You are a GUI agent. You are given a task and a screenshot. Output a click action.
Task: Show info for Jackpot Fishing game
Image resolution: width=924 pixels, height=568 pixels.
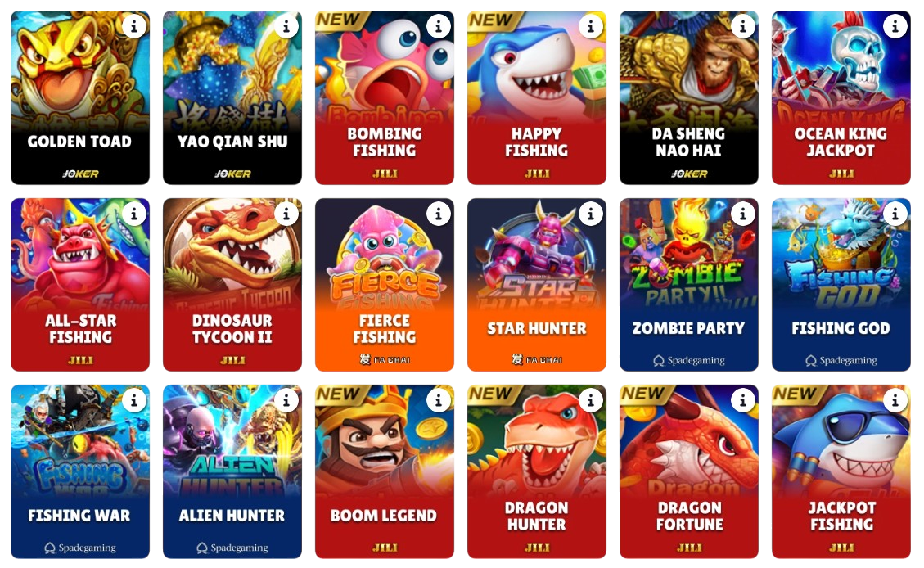tap(895, 401)
